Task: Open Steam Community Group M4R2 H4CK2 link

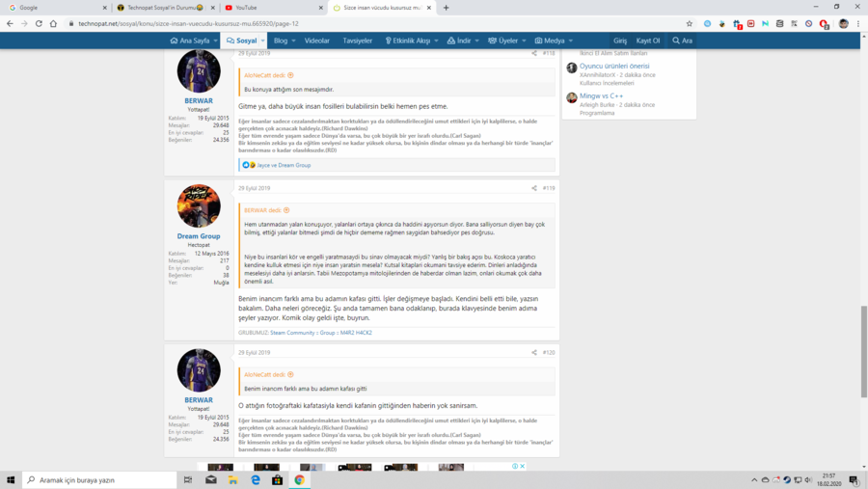Action: point(321,333)
